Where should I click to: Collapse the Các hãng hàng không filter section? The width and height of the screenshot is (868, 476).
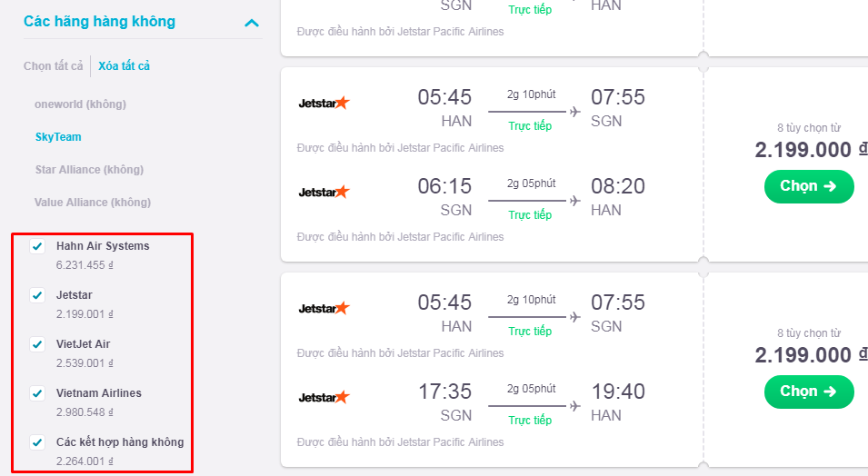click(252, 23)
